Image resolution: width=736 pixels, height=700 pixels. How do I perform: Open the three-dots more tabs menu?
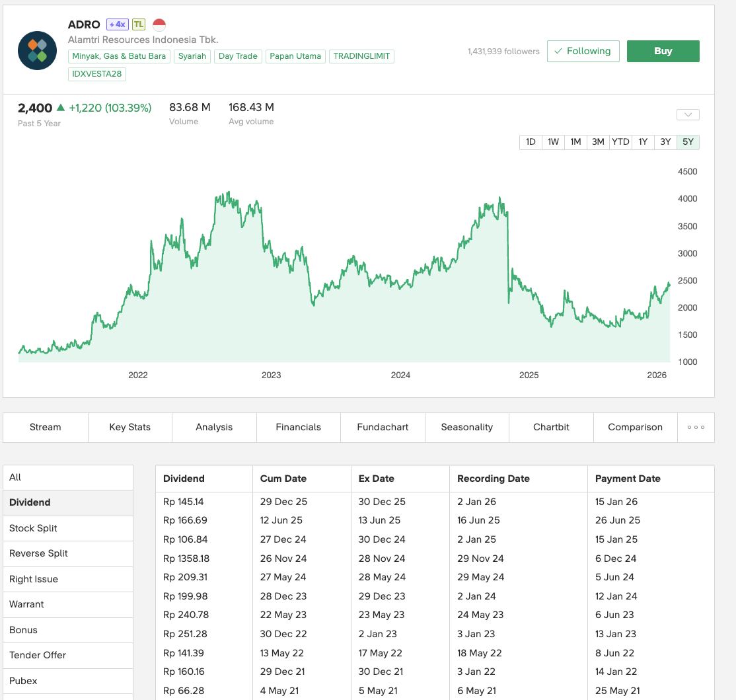click(x=696, y=427)
